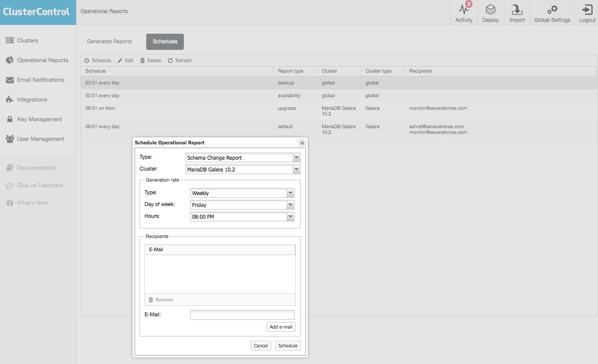The image size is (598, 364).
Task: Click the Import icon in header
Action: pos(517,9)
